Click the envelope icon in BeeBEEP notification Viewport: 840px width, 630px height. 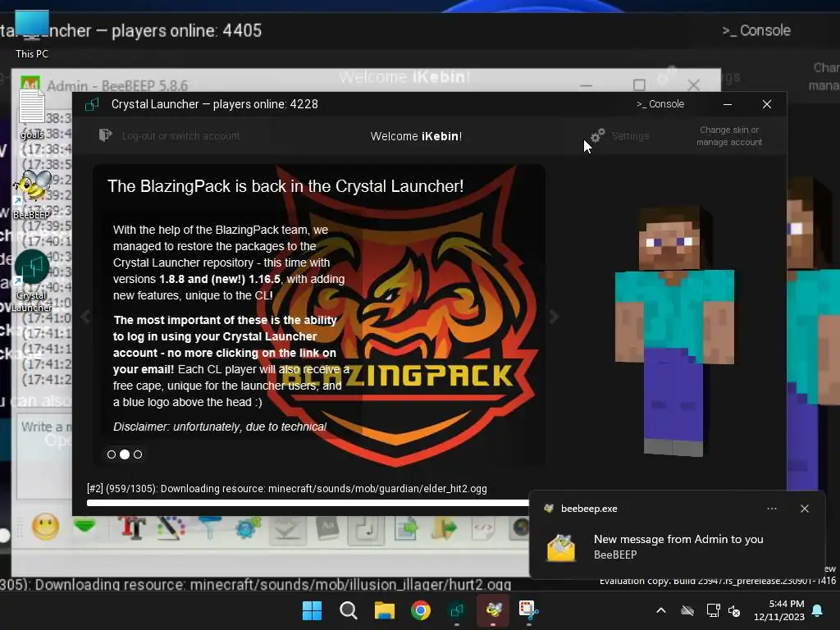pos(561,547)
